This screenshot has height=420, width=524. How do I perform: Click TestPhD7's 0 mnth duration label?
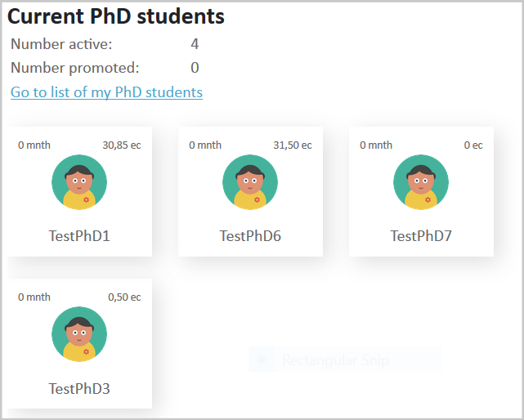point(376,145)
